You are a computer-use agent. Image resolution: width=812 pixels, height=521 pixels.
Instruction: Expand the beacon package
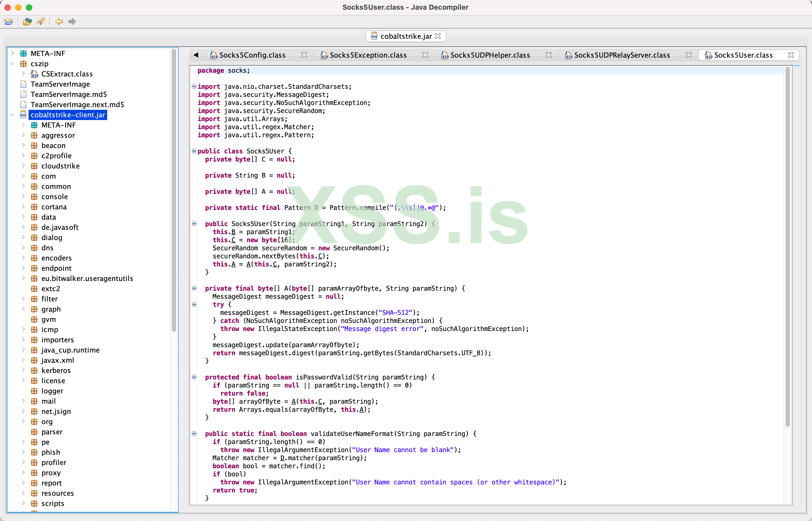click(x=23, y=146)
